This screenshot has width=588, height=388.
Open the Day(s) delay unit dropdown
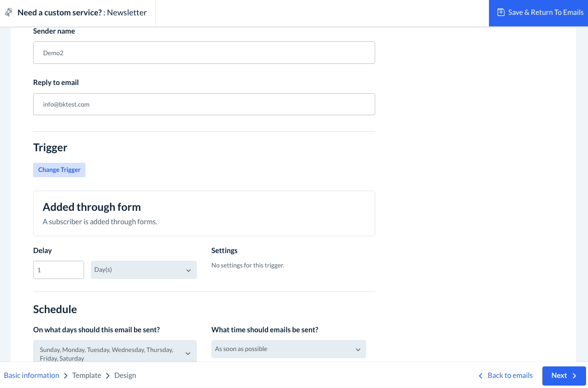[x=144, y=270]
